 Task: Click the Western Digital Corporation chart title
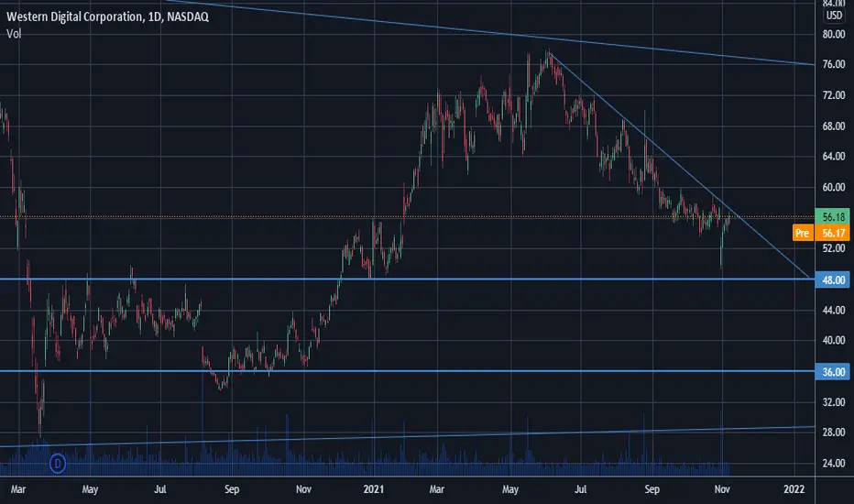tap(107, 16)
